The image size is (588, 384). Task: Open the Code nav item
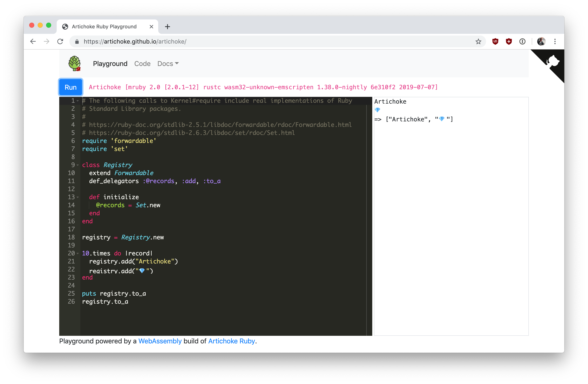tap(142, 64)
